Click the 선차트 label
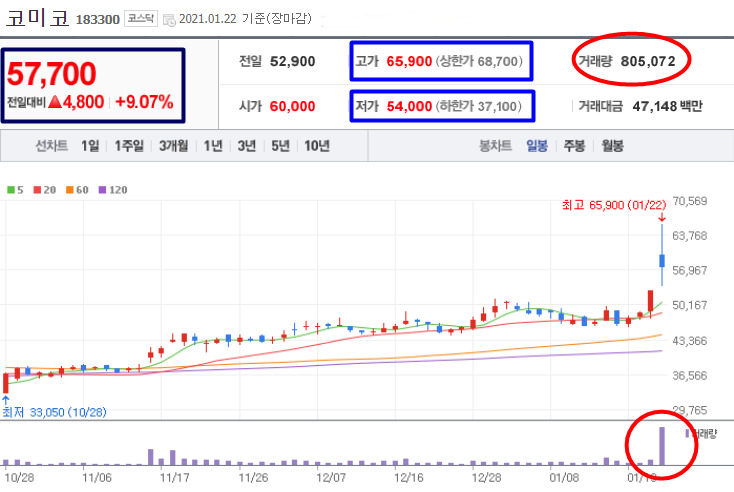Viewport: 734px width, 492px height. coord(52,146)
